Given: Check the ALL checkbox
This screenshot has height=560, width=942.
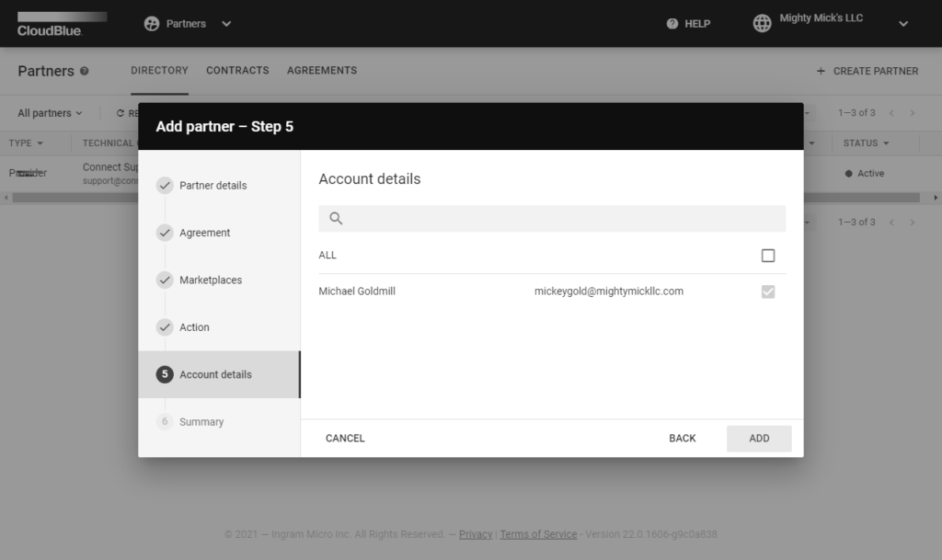Looking at the screenshot, I should click(x=768, y=256).
